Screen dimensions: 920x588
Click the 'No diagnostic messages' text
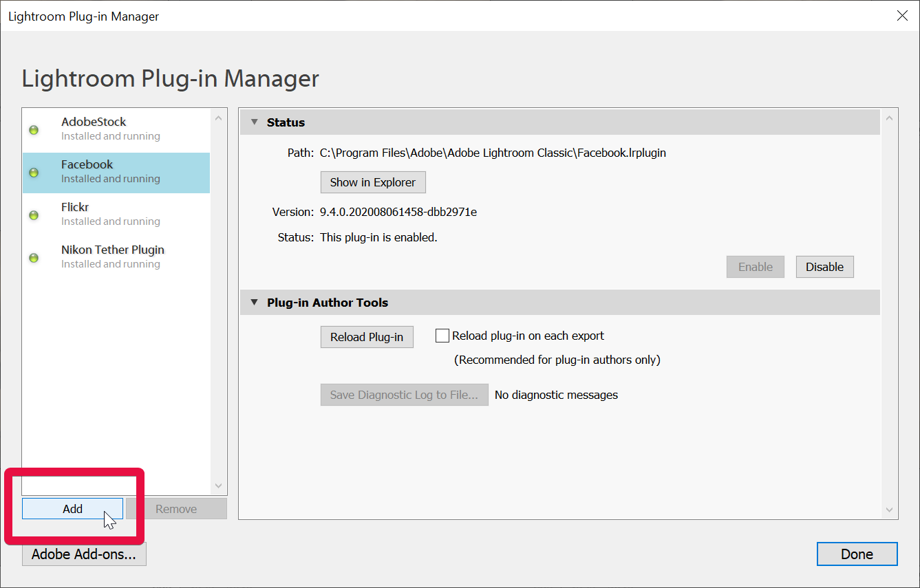tap(556, 395)
